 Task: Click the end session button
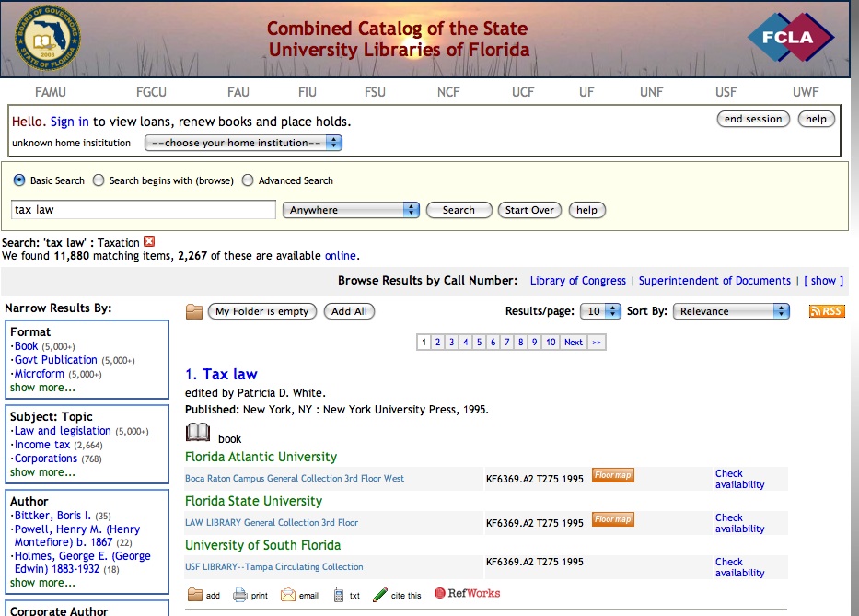(x=753, y=119)
